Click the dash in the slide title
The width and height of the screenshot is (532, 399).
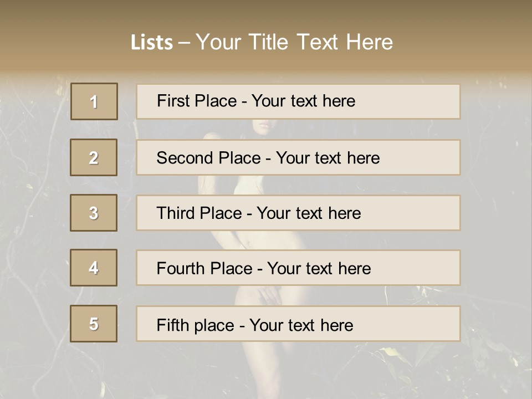click(x=184, y=43)
